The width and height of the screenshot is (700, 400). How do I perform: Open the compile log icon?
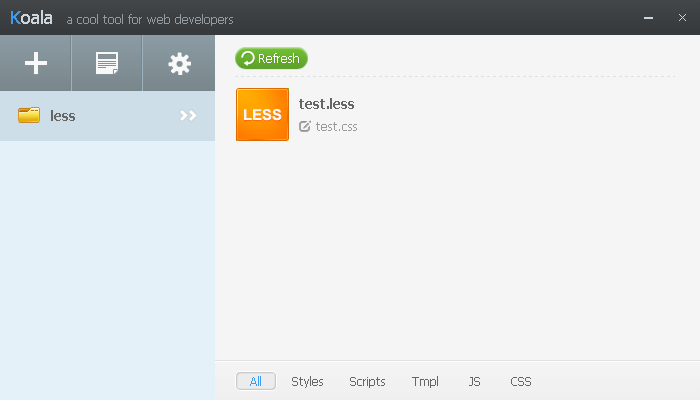106,64
